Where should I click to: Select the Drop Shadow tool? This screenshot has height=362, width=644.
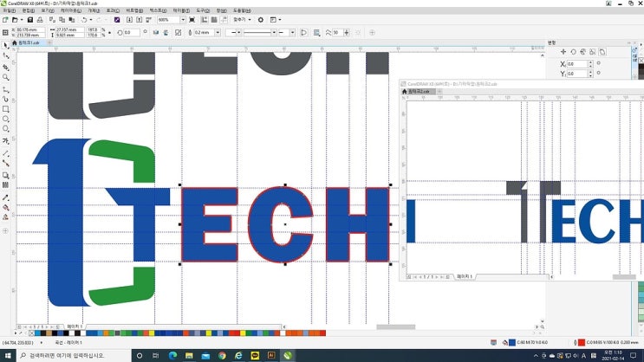[5, 175]
